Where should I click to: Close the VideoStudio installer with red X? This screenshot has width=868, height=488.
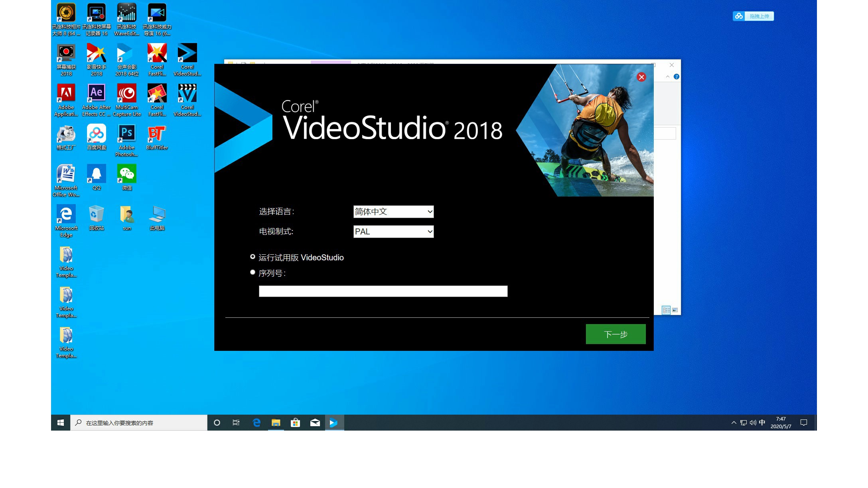click(x=641, y=77)
